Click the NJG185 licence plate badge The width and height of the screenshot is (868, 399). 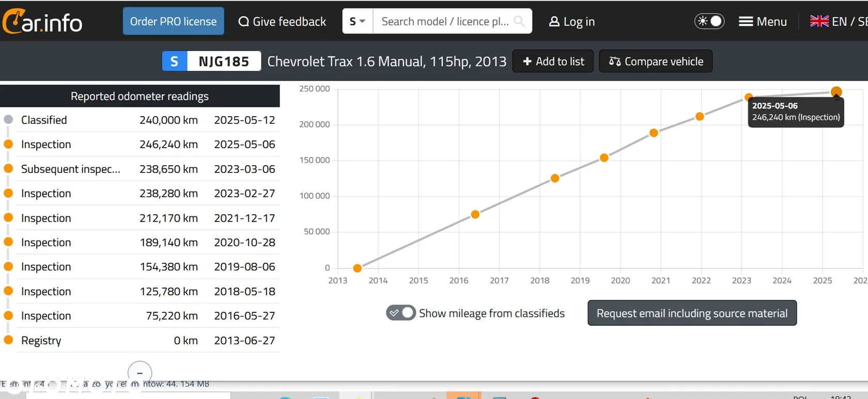pos(211,61)
